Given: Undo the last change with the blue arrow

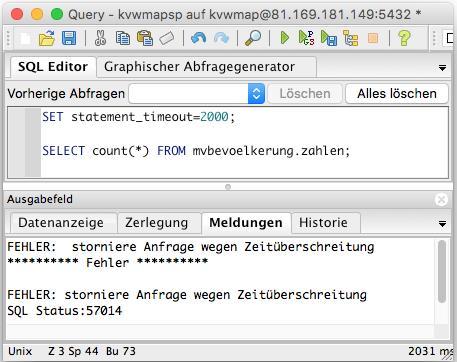Looking at the screenshot, I should pos(198,38).
